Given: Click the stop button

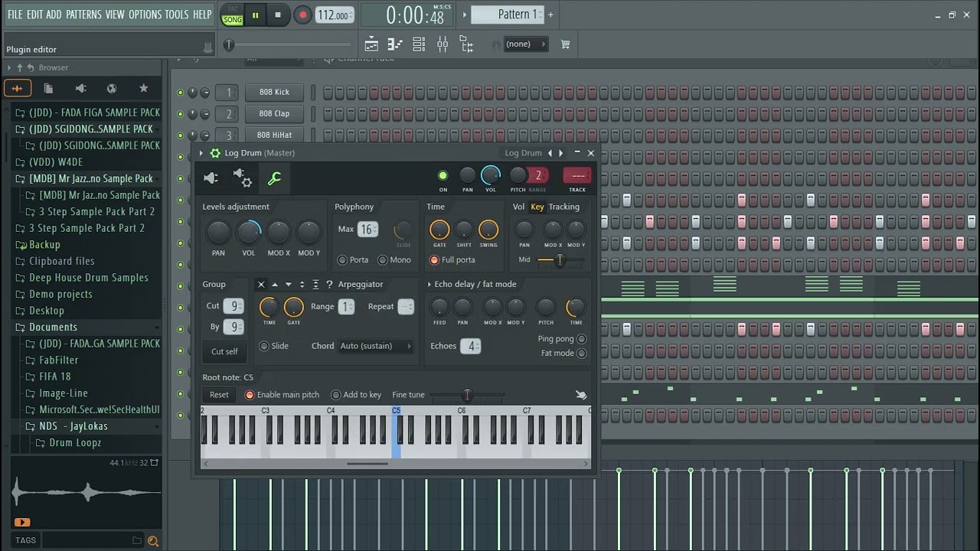Looking at the screenshot, I should coord(278,15).
